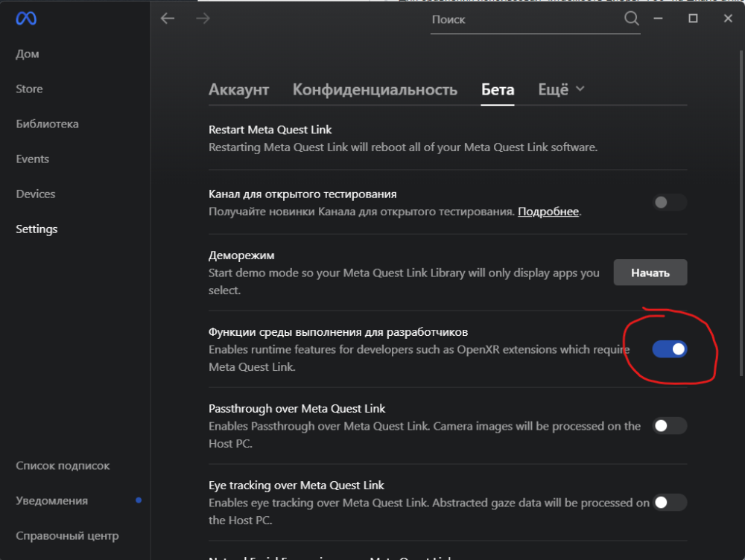Click the Meta logo icon
The height and width of the screenshot is (560, 745).
click(26, 19)
